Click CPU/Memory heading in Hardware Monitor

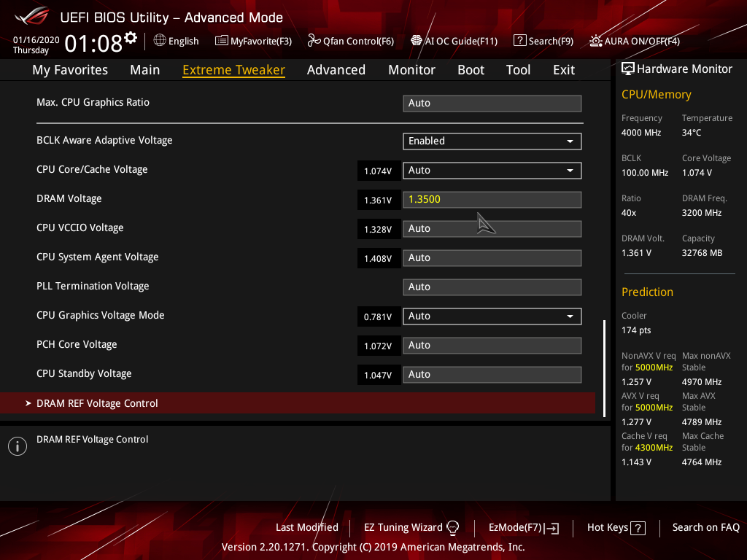point(656,94)
